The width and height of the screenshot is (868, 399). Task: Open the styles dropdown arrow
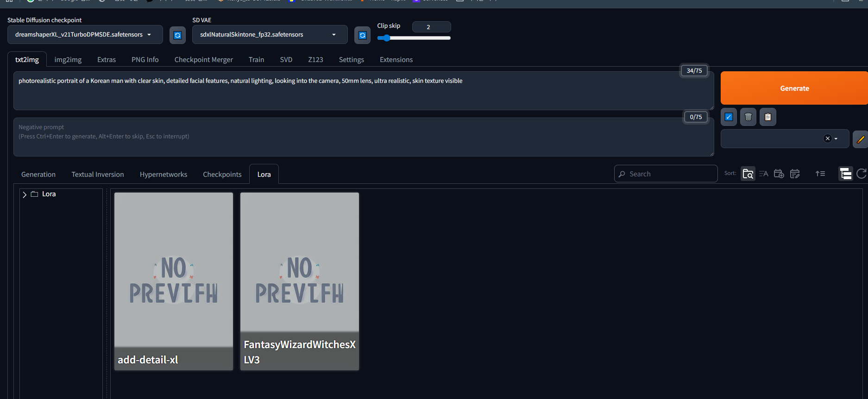pyautogui.click(x=836, y=139)
